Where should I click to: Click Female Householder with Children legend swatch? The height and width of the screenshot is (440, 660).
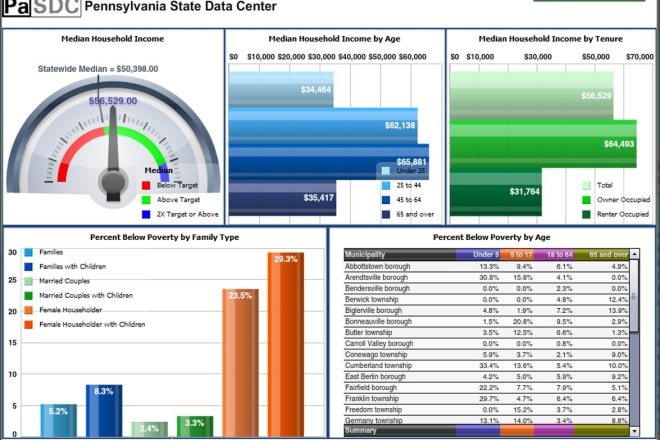(x=29, y=325)
